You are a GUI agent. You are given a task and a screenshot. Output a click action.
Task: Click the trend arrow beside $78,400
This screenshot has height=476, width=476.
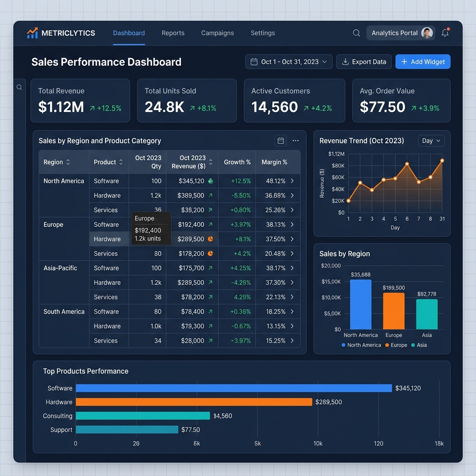click(211, 311)
